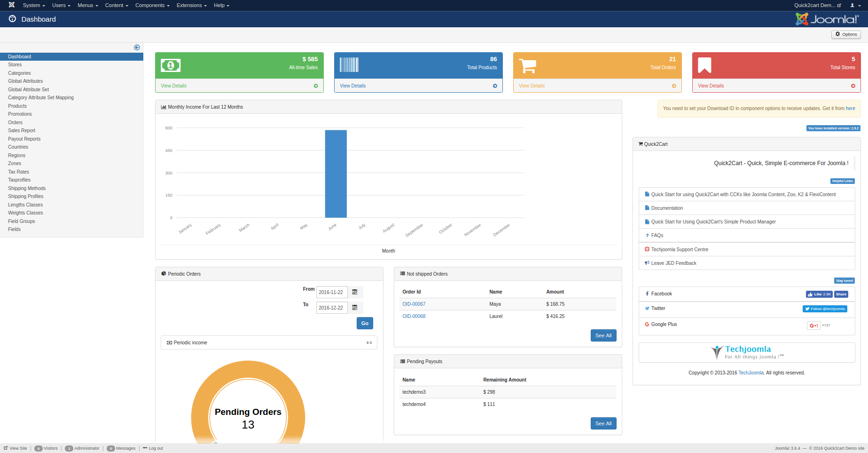Open order OID-00067 link
The width and height of the screenshot is (868, 453).
414,304
